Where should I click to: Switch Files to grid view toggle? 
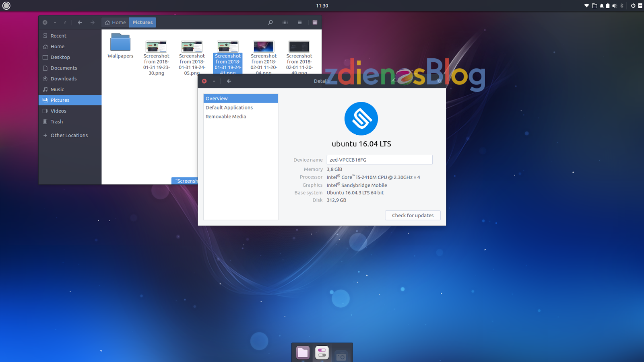click(x=285, y=23)
